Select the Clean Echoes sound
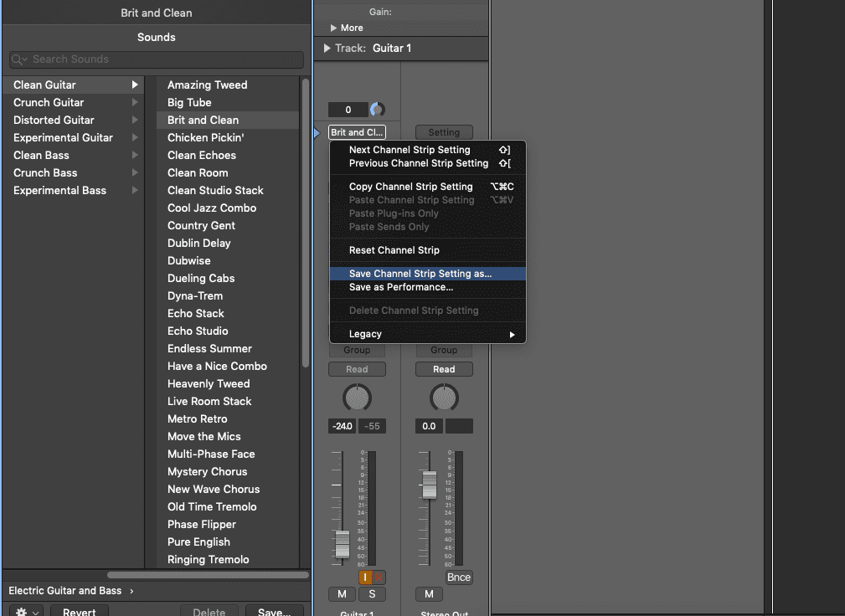The image size is (845, 616). 228,155
